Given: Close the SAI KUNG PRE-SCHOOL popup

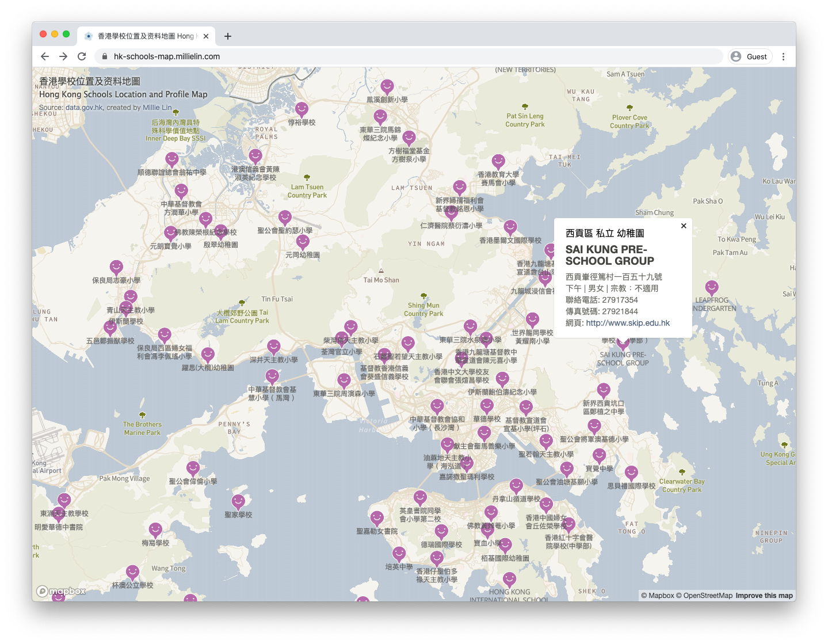Looking at the screenshot, I should [684, 226].
